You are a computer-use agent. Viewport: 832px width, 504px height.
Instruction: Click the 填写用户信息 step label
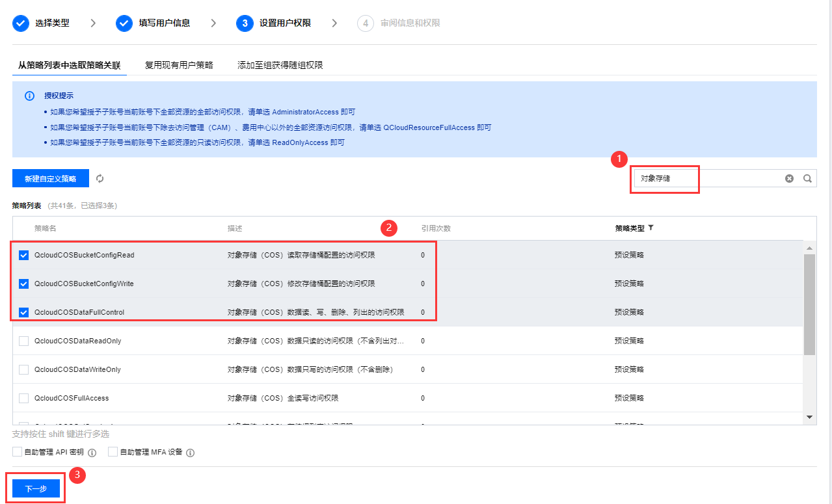coord(165,23)
